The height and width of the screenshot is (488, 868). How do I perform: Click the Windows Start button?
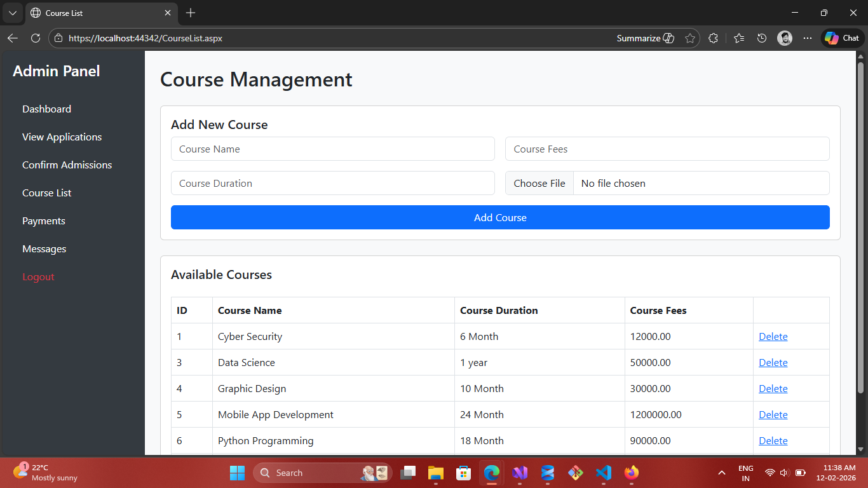[237, 473]
